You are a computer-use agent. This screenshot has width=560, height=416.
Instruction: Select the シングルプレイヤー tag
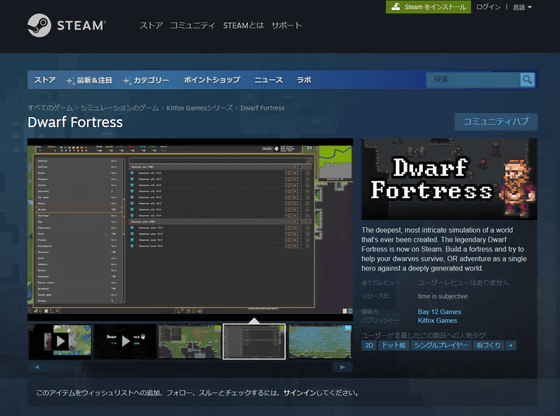[441, 345]
